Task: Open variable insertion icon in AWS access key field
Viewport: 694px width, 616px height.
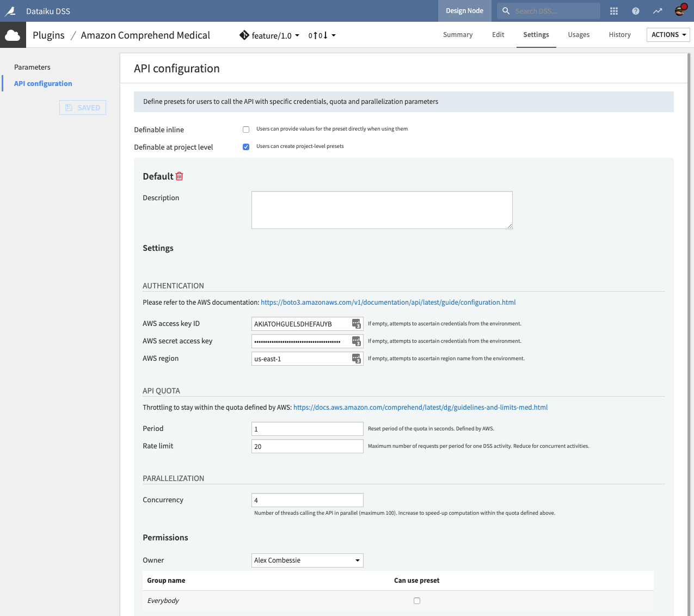Action: 357,323
